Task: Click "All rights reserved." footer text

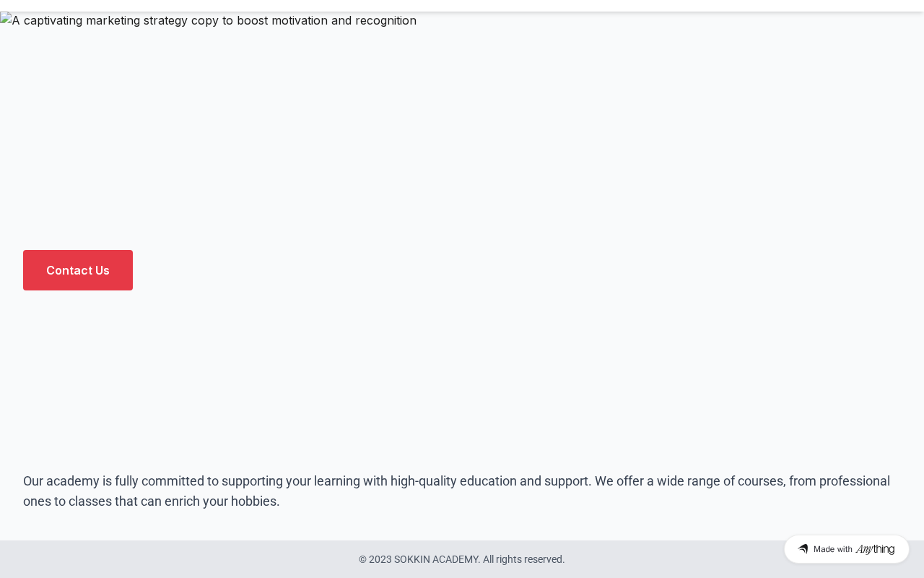Action: (523, 559)
